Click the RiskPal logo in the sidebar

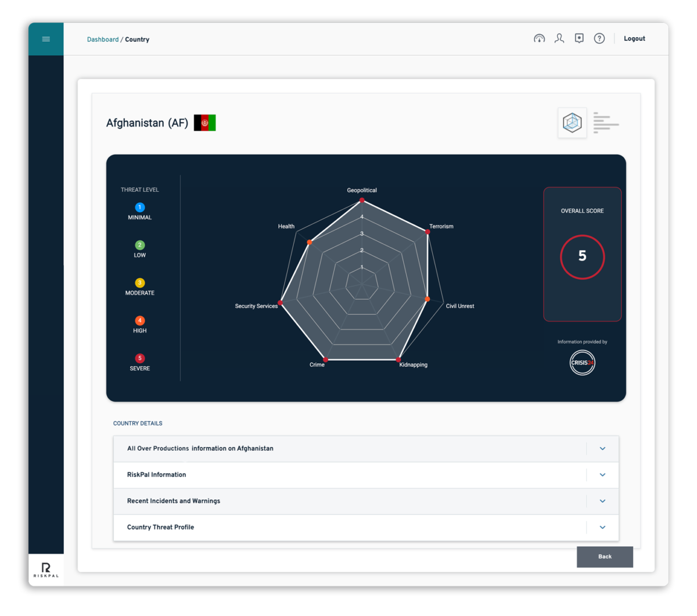[46, 570]
